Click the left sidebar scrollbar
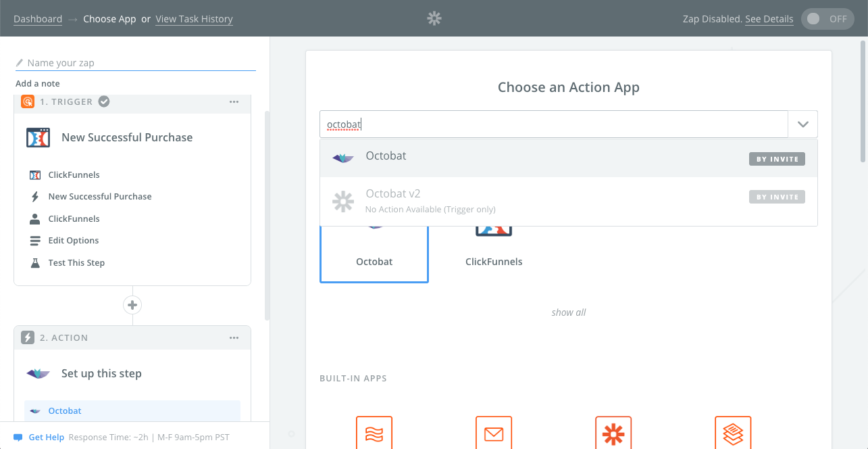 [267, 215]
